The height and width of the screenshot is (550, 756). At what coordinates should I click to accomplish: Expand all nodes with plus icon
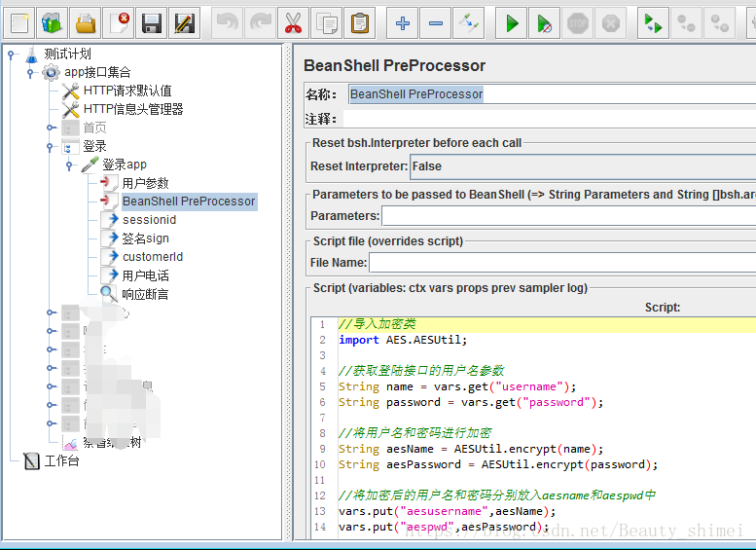403,23
